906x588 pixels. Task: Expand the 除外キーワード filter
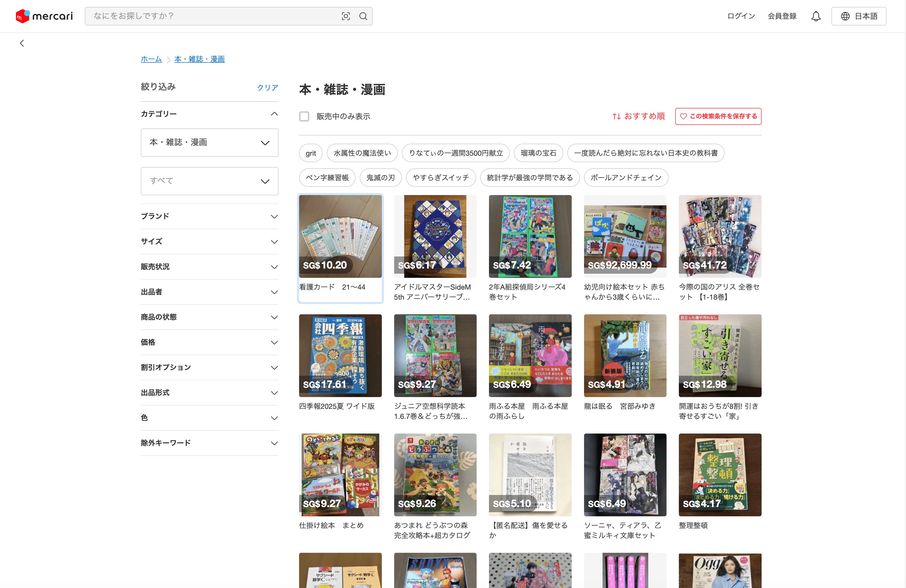coord(209,443)
